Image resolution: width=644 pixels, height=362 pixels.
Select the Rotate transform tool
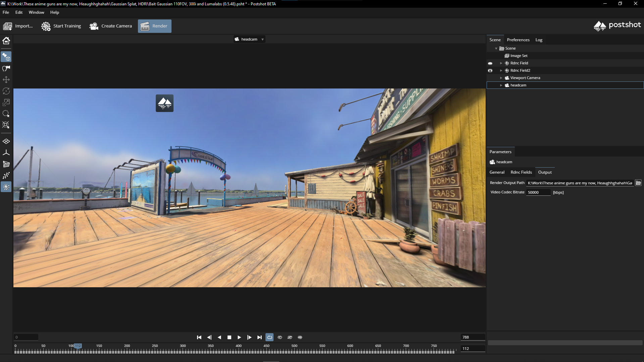(6, 91)
